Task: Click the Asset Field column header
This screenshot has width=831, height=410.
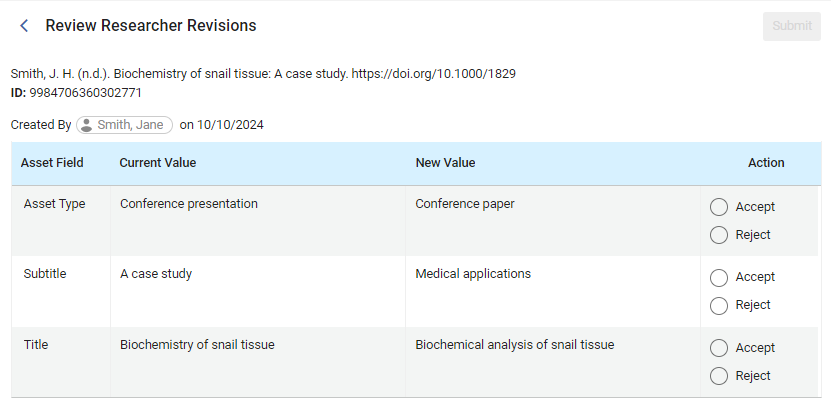Action: coord(52,163)
